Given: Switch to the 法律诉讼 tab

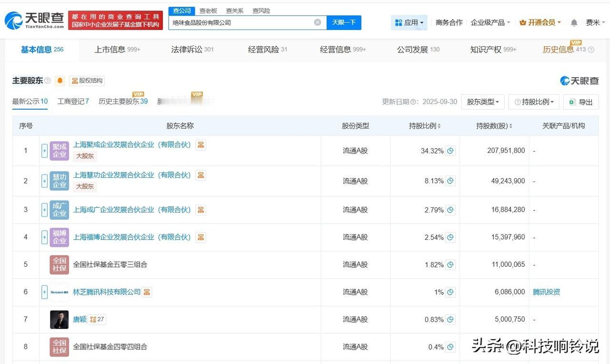Looking at the screenshot, I should coord(193,50).
